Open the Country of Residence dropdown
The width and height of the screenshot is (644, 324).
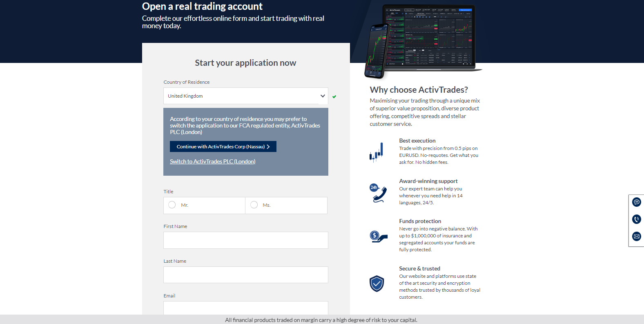coord(246,96)
